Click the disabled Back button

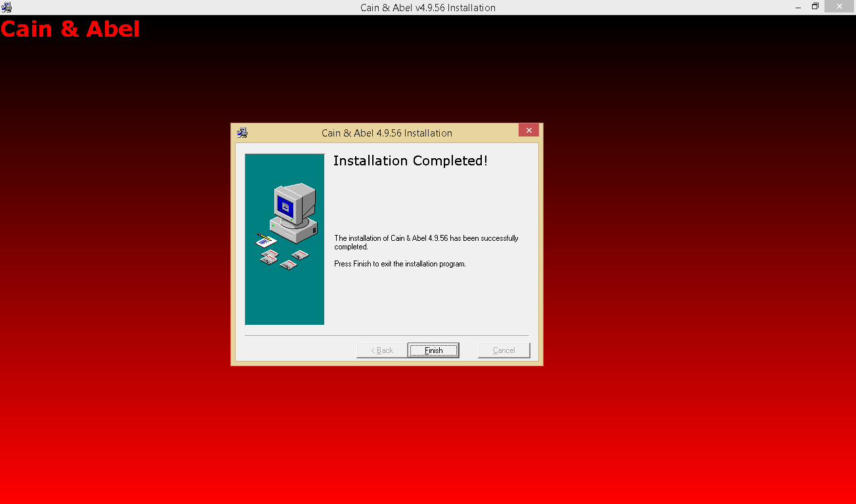[x=381, y=350]
